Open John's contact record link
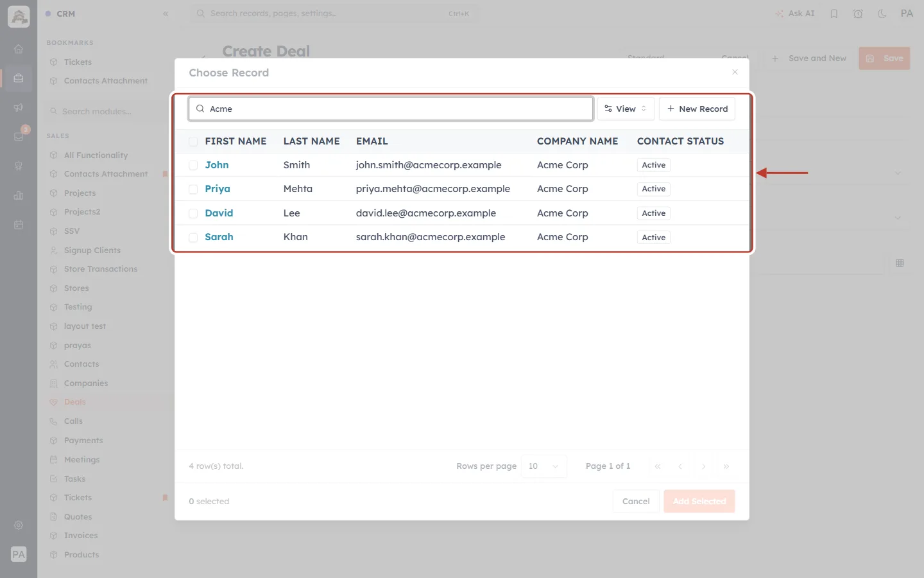This screenshot has height=578, width=924. (x=217, y=165)
